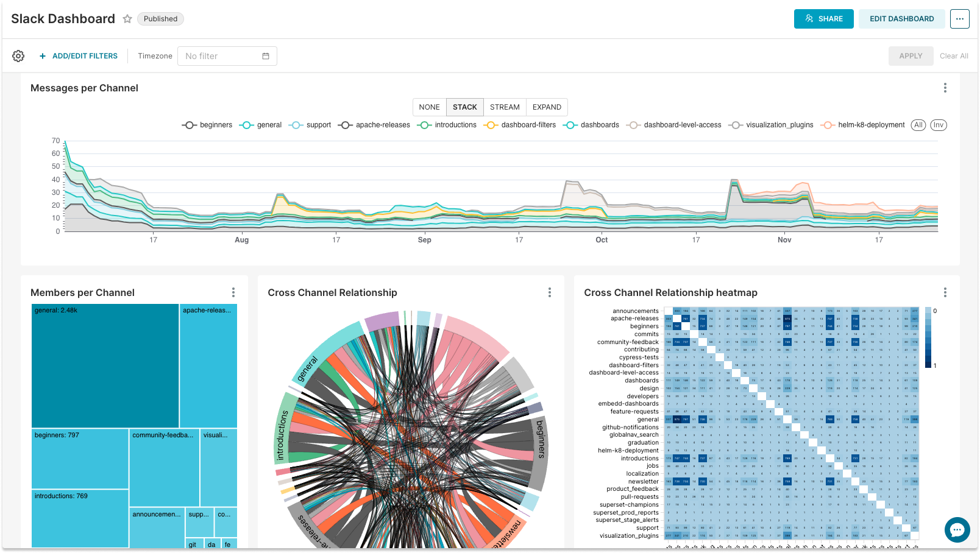
Task: Select the EXPAND view tab
Action: 546,107
